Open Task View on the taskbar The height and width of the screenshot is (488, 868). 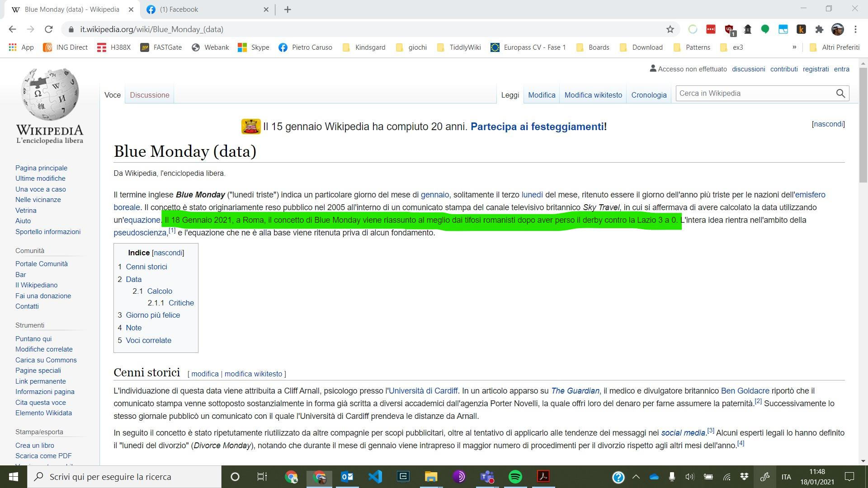click(262, 477)
